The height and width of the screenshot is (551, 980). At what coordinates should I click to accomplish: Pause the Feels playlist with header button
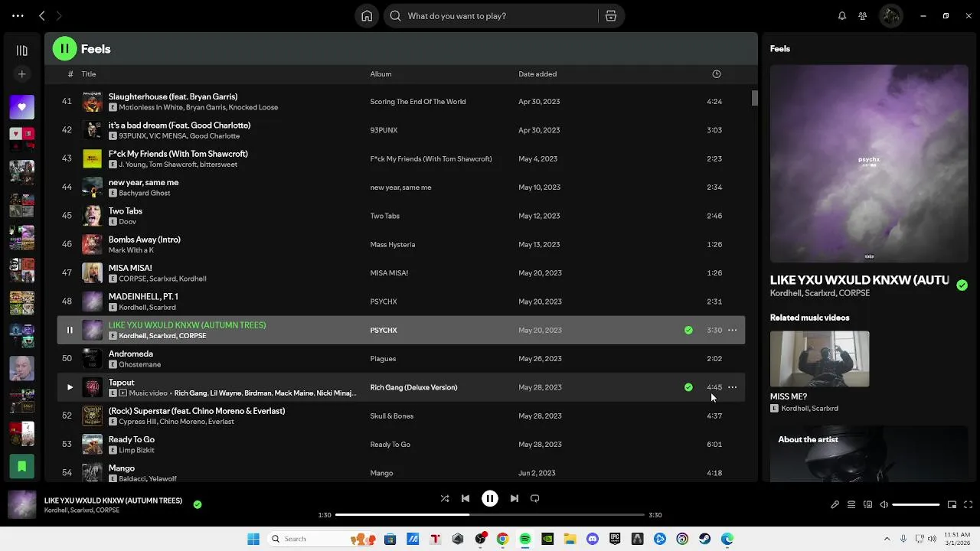pos(64,49)
